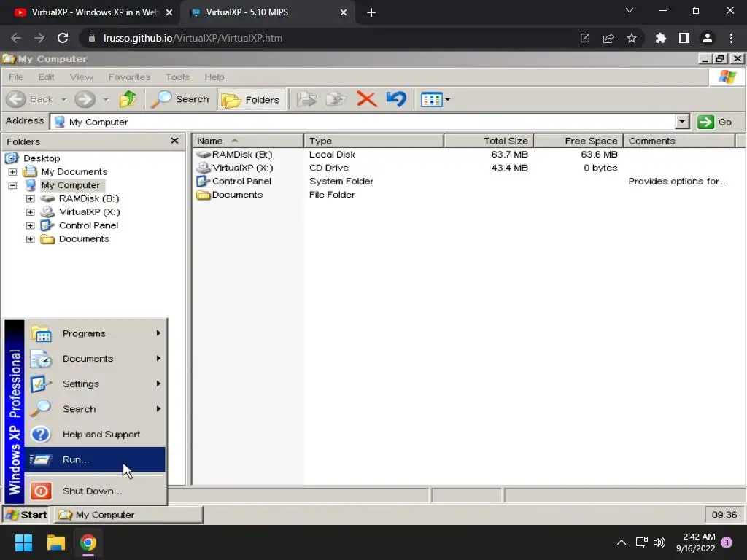This screenshot has width=747, height=560.
Task: Sort by the Name column header
Action: (x=248, y=141)
